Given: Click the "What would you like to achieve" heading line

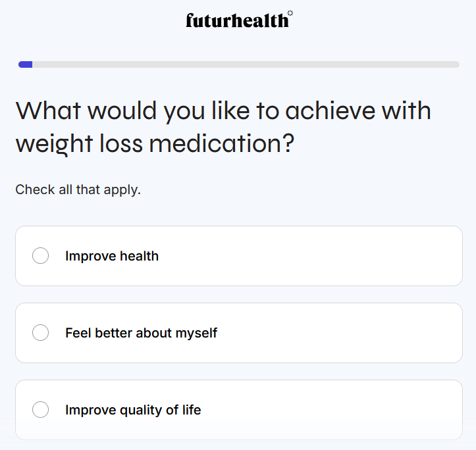Looking at the screenshot, I should pos(223,111).
